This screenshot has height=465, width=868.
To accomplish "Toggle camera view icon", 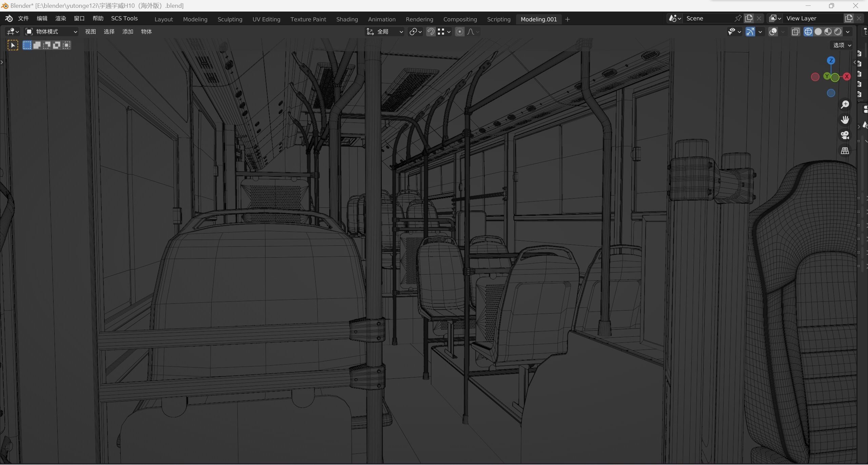I will [x=845, y=135].
